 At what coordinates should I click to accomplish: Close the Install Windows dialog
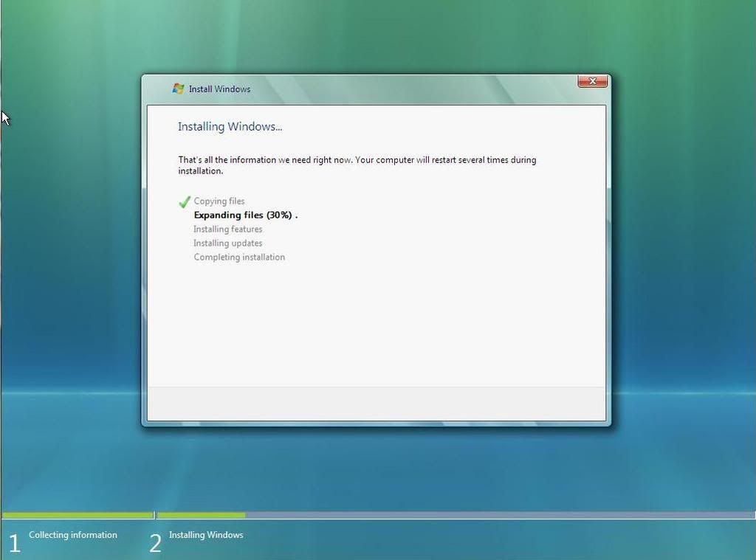[593, 81]
